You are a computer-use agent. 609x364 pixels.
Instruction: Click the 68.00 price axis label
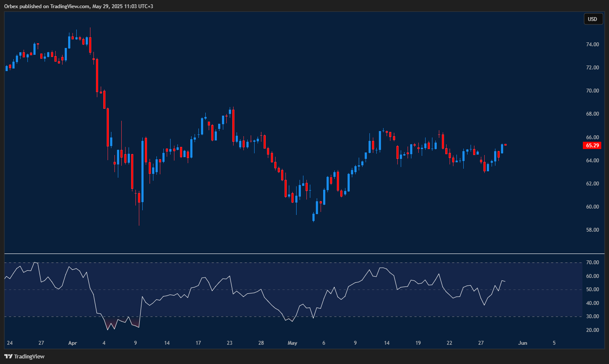tap(592, 114)
